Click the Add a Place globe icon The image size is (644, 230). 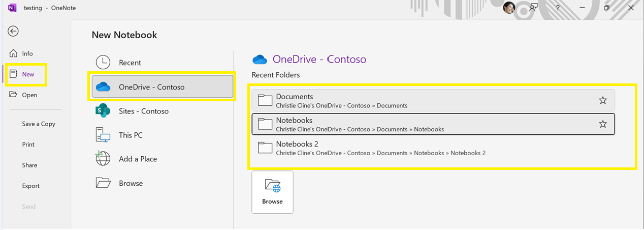[x=103, y=158]
